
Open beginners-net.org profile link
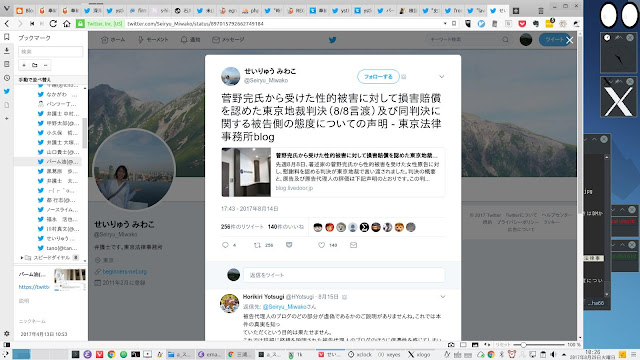(x=124, y=271)
